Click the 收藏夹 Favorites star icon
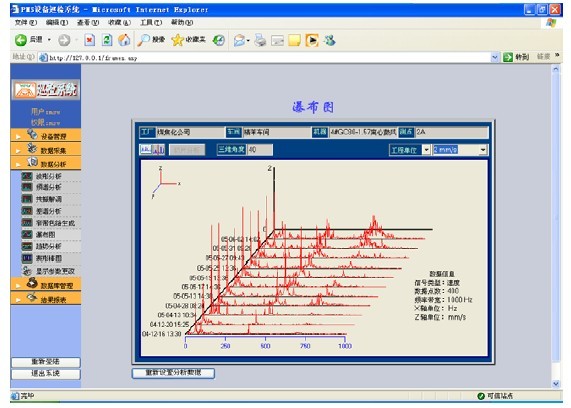Screen dimensions: 571x408 tap(177, 40)
